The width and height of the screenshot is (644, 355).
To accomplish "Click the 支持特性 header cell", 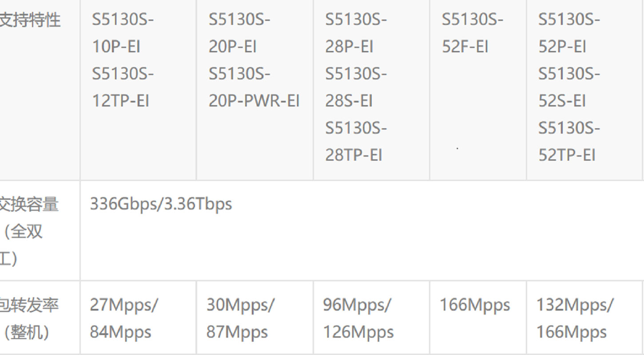I will (x=30, y=20).
